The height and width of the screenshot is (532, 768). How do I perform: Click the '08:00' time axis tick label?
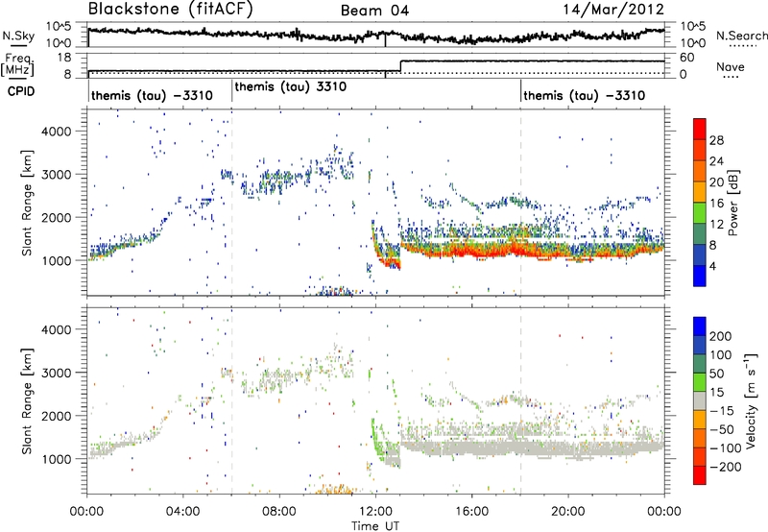[279, 512]
